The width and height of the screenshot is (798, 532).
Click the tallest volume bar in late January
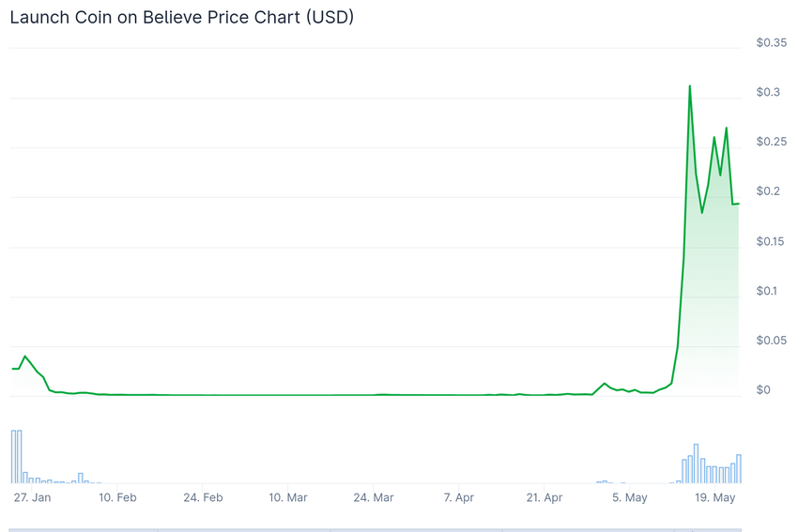tap(13, 457)
